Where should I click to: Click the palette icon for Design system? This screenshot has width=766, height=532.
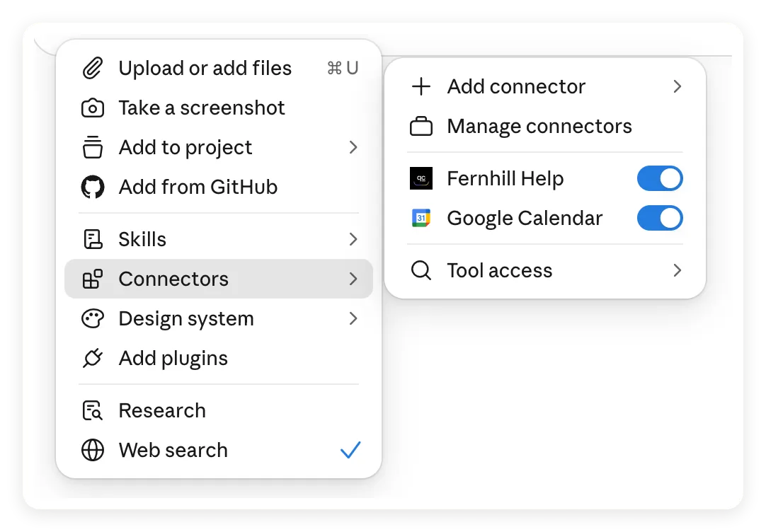(x=92, y=319)
